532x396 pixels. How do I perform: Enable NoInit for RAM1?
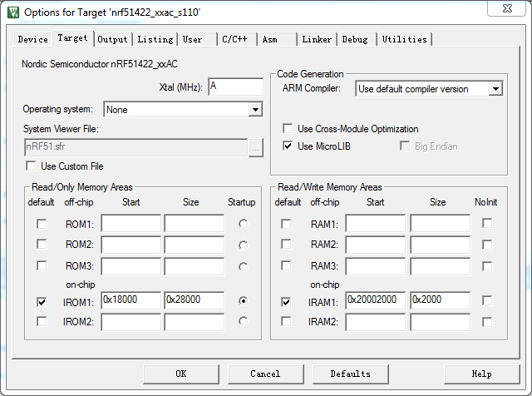(x=487, y=224)
